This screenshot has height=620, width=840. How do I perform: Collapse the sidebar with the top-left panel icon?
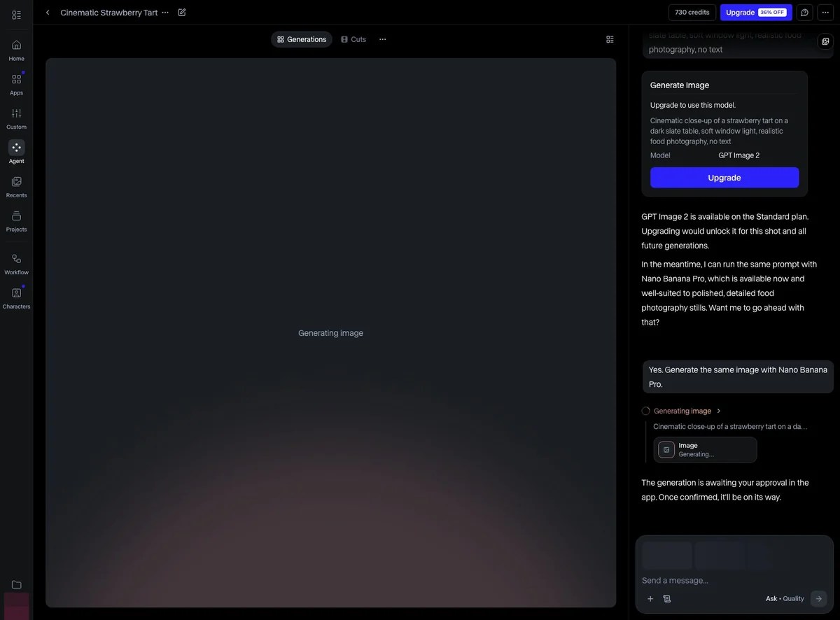click(16, 15)
